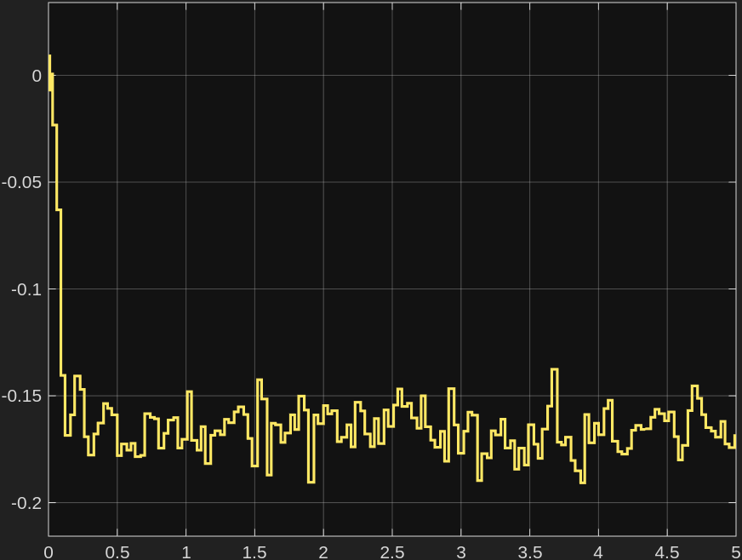Click the x-axis tick label 0.5

click(x=117, y=551)
